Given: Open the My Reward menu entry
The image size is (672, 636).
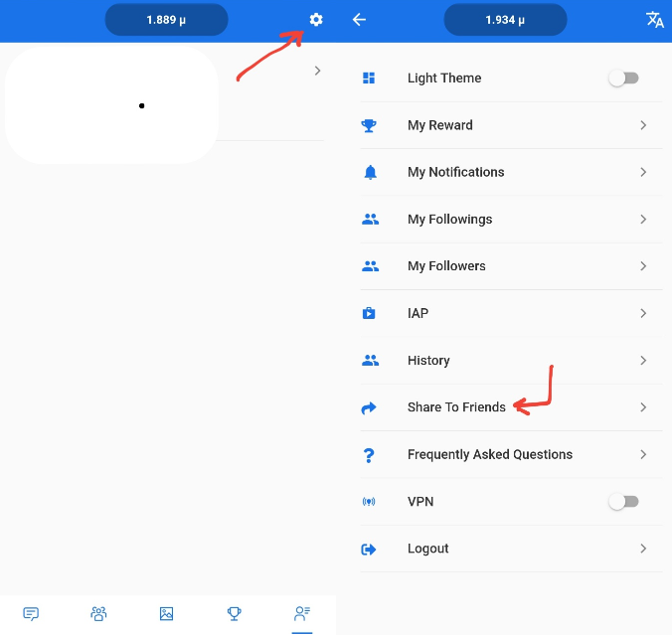Looking at the screenshot, I should (511, 125).
